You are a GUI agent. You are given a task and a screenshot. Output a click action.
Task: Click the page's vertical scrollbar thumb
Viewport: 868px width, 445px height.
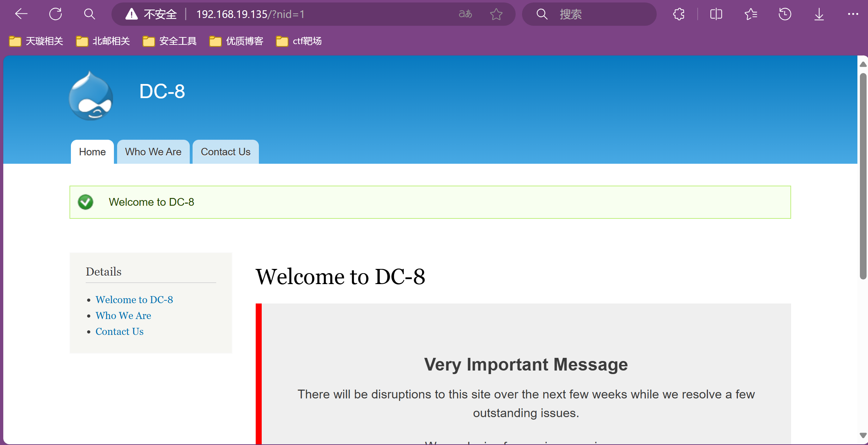(863, 176)
